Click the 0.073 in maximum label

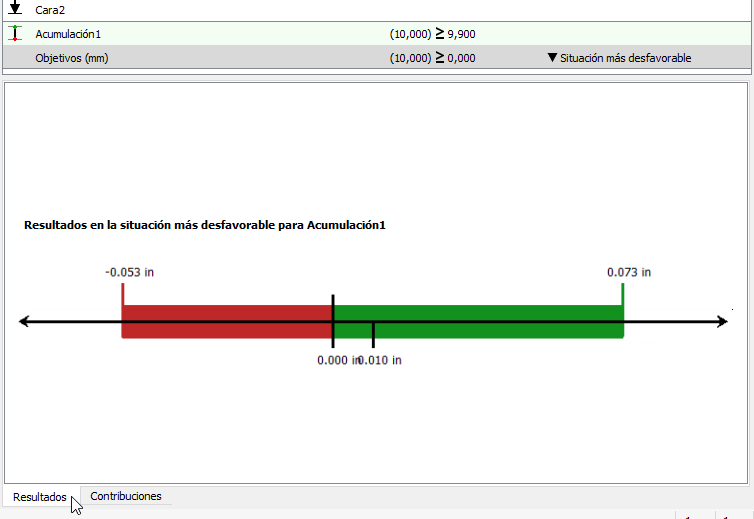pyautogui.click(x=629, y=272)
